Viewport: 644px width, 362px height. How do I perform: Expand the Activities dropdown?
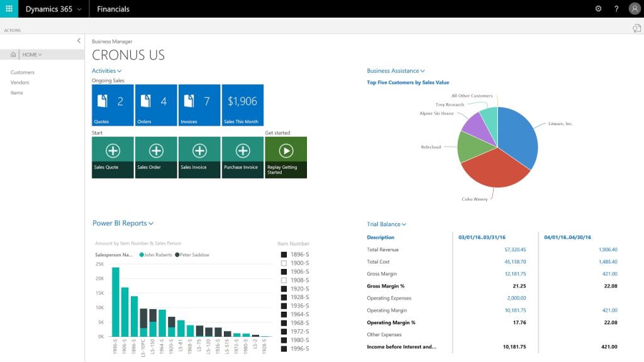point(106,70)
